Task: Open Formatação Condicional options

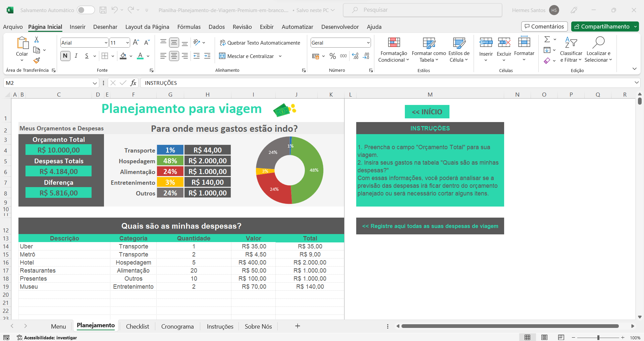Action: pos(393,50)
